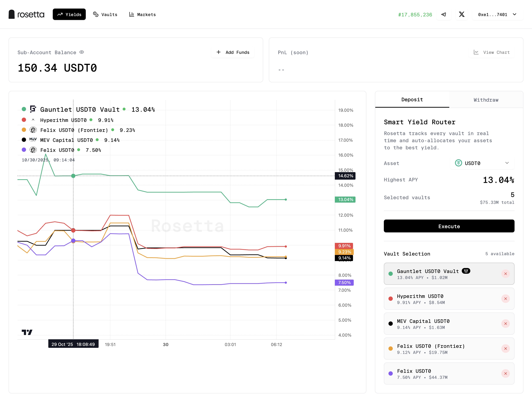The width and height of the screenshot is (532, 402).
Task: Click the 19:51 time axis label
Action: [110, 345]
